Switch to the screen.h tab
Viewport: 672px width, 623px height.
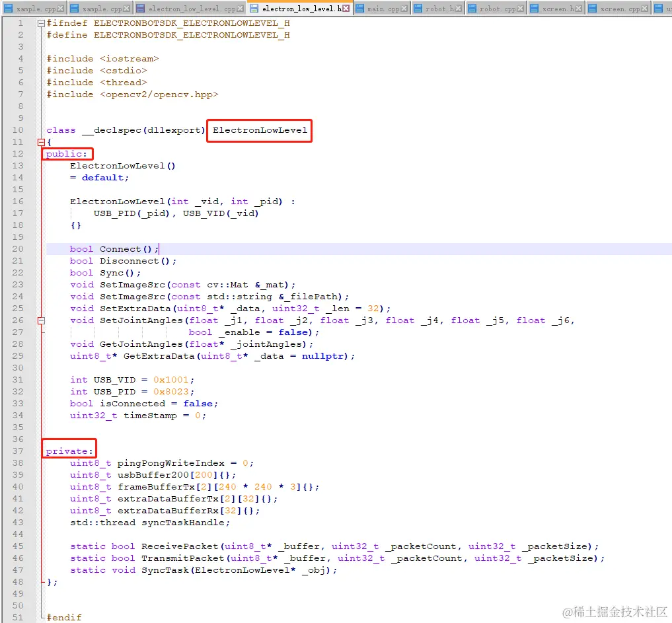pyautogui.click(x=558, y=9)
